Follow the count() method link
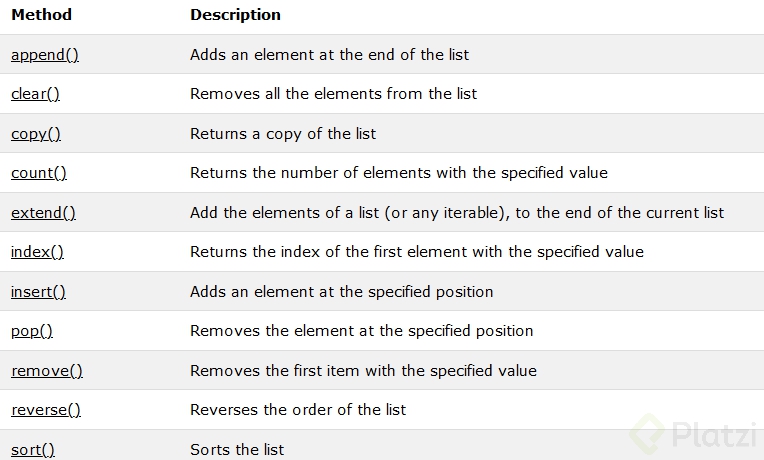 coord(39,173)
